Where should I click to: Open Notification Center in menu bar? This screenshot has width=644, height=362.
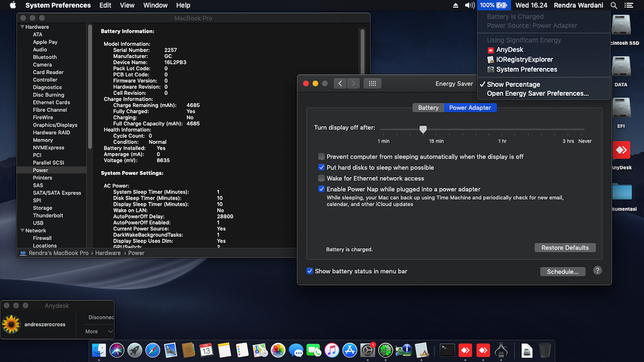click(x=629, y=5)
